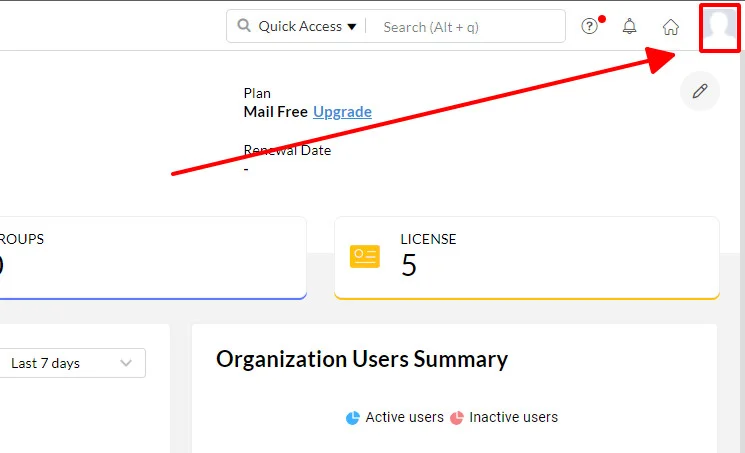745x453 pixels.
Task: Open the License card showing 5
Action: tap(526, 257)
